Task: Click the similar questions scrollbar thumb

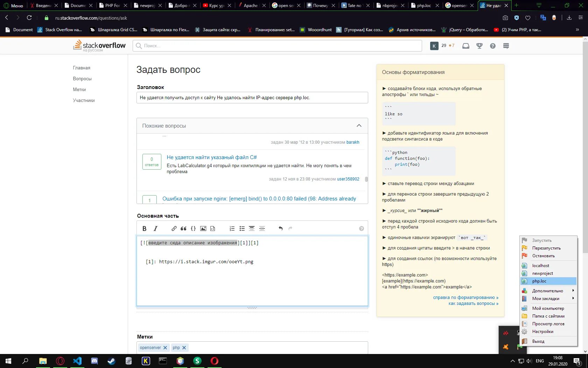Action: 366,179
